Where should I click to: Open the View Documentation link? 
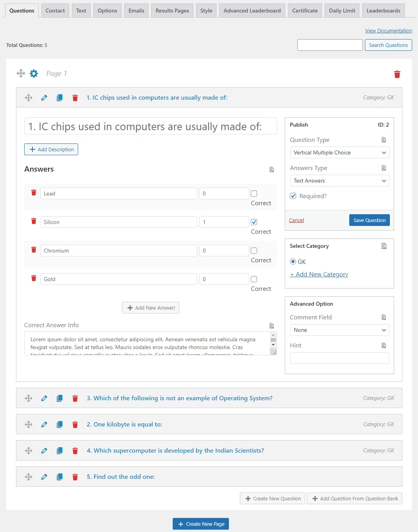(389, 30)
